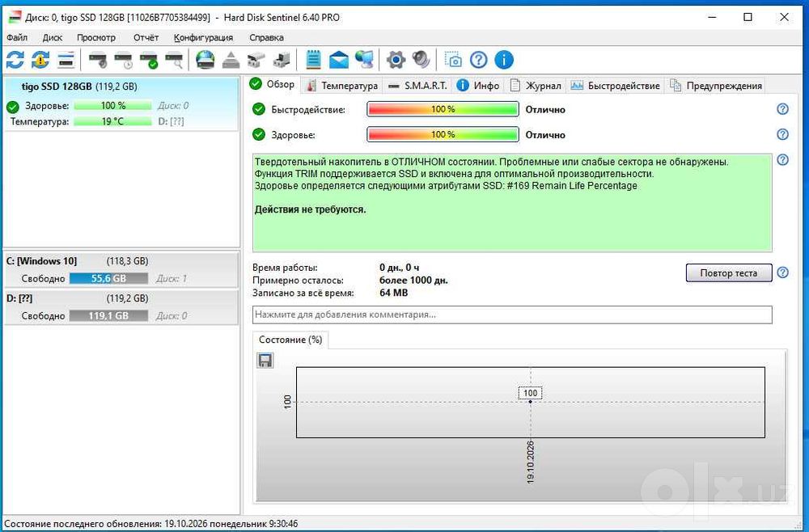This screenshot has height=532, width=809.
Task: Click the disk icon with magnifying glass
Action: click(175, 61)
